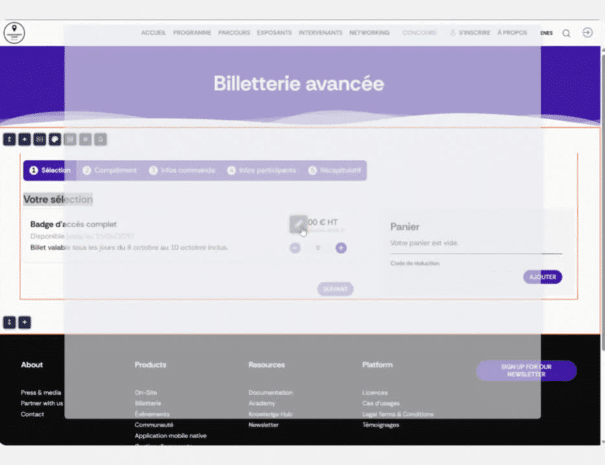Image resolution: width=605 pixels, height=465 pixels.
Task: Open the Application mobile native footer link
Action: coord(171,436)
